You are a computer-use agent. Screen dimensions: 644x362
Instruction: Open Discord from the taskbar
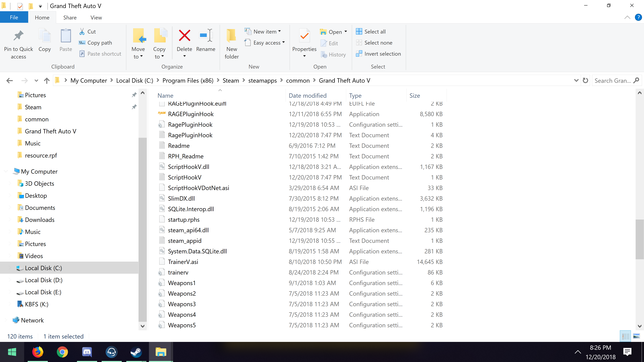[87, 352]
